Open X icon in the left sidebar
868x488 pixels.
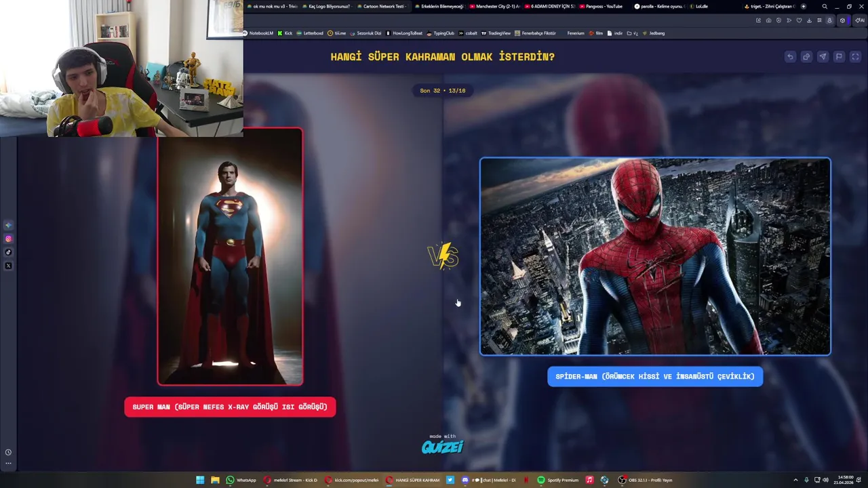coord(8,266)
